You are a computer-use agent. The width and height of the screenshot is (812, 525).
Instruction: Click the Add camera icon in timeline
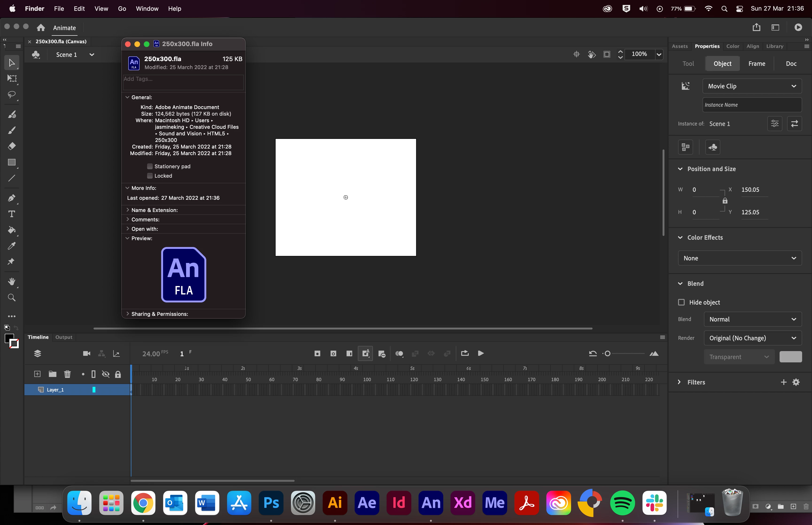(x=86, y=353)
